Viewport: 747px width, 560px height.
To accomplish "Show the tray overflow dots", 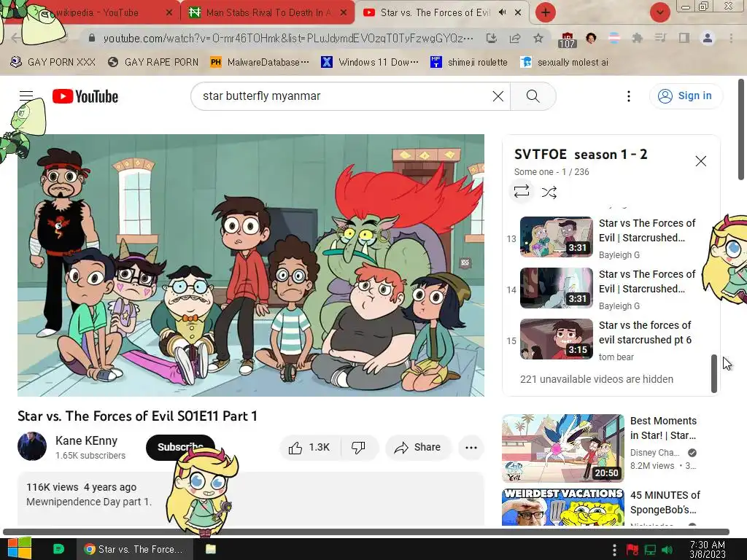I will pyautogui.click(x=614, y=550).
